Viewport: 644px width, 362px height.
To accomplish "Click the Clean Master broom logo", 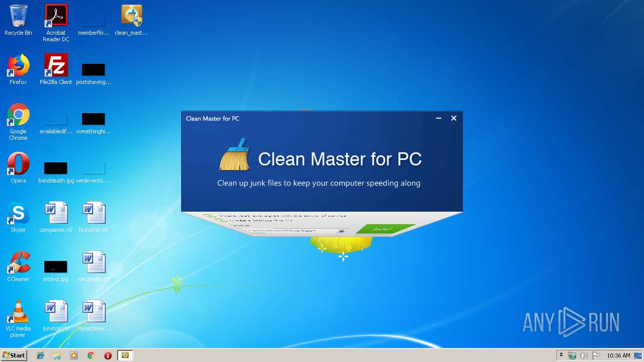I will click(x=235, y=155).
